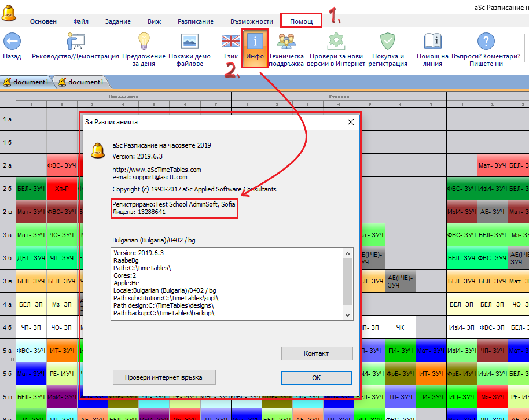Open Техническа поддръжка icon
Viewport: 529px width, 420px height.
[x=286, y=42]
